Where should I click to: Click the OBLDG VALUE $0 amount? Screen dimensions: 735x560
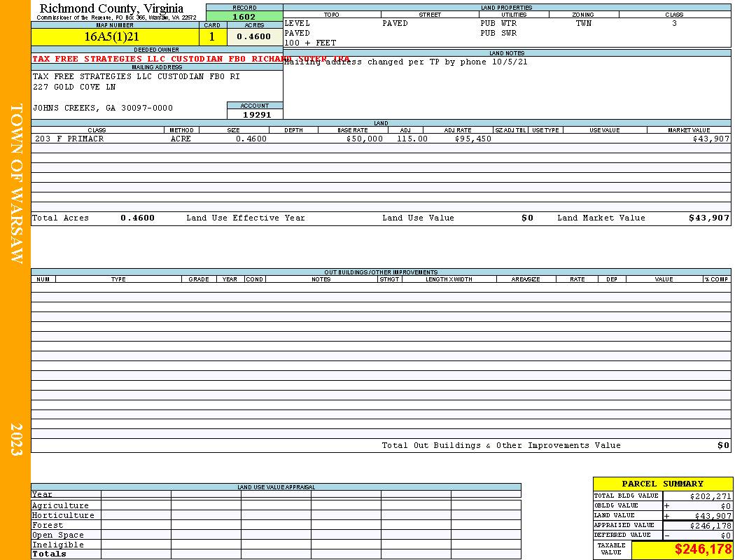tap(726, 506)
